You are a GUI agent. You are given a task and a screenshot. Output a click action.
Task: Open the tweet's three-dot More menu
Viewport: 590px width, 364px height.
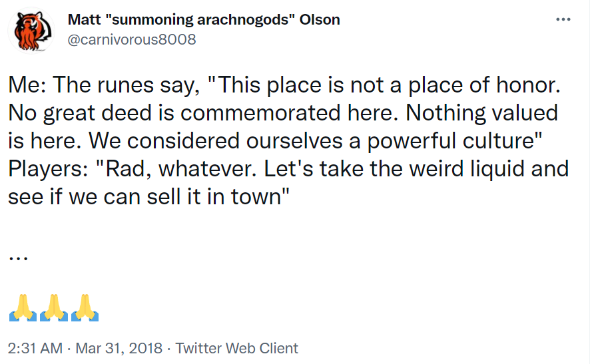point(563,20)
